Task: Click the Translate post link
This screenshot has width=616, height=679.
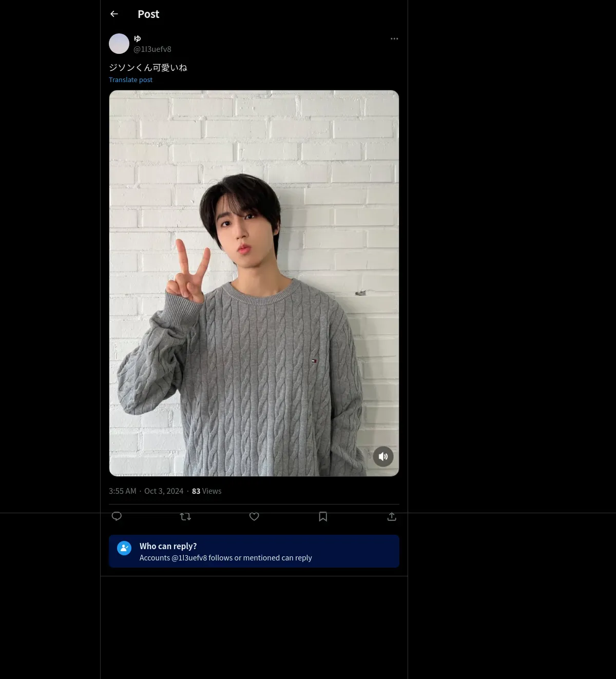Action: pos(130,80)
